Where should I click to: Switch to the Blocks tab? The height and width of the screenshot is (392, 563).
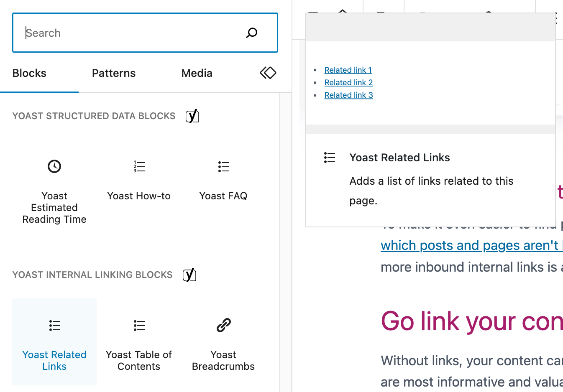(29, 73)
